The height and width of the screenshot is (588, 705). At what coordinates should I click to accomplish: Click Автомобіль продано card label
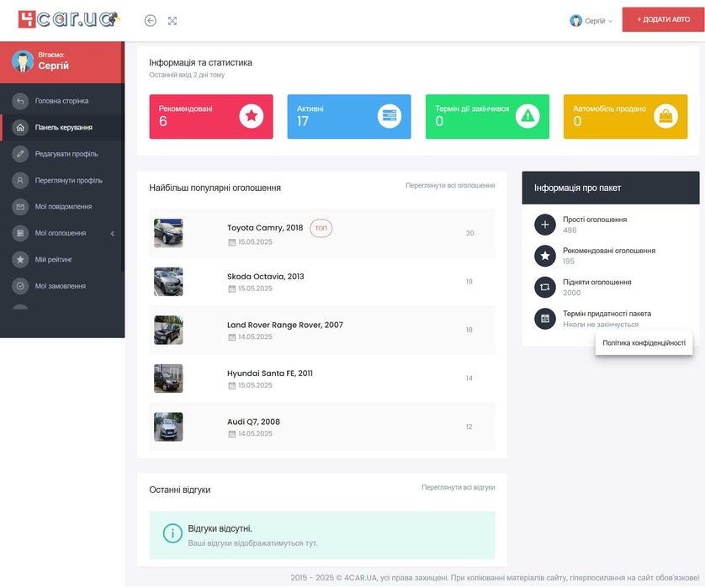click(609, 109)
